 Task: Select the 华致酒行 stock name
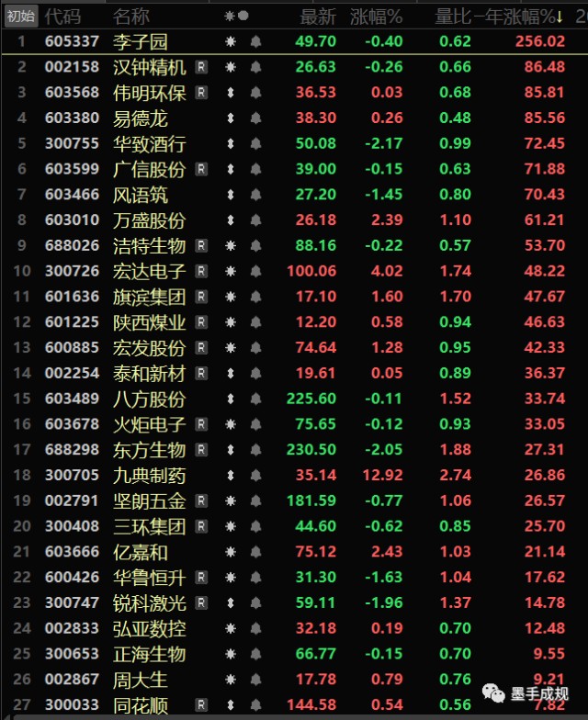click(x=150, y=143)
